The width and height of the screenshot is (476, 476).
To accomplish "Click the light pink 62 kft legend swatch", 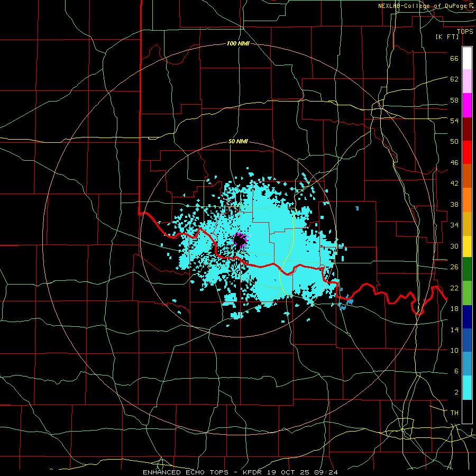I will tap(467, 81).
